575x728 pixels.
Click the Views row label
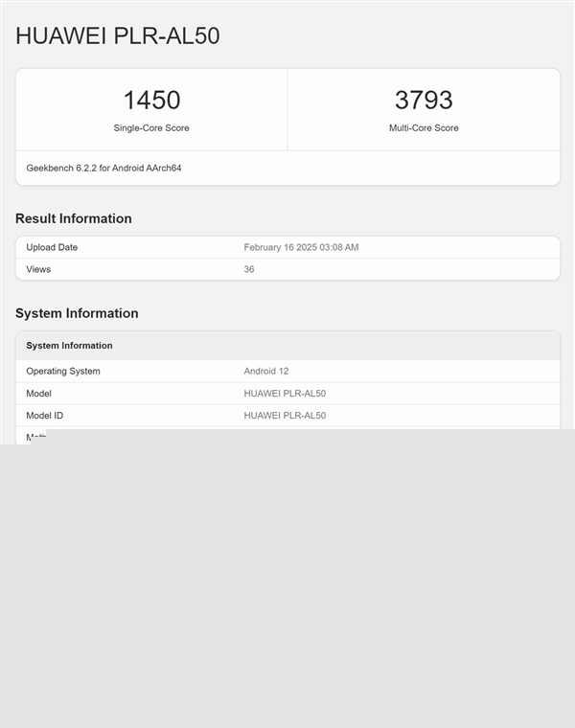click(x=38, y=269)
